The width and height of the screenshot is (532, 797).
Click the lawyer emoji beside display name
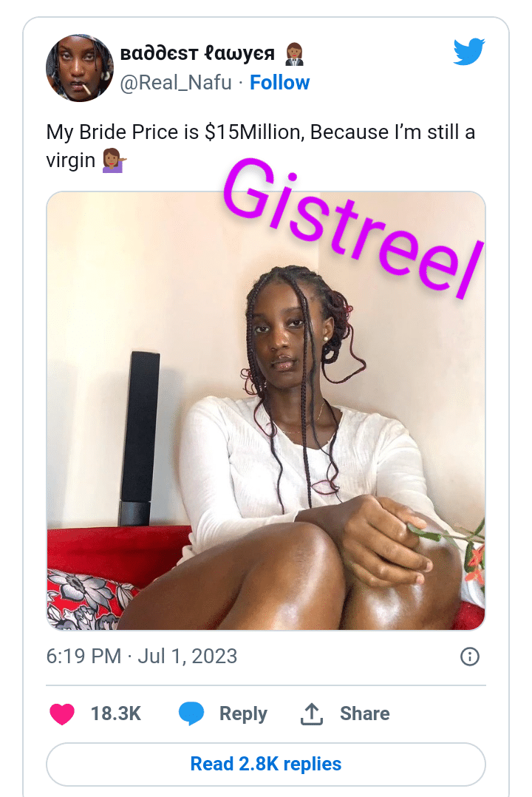[x=293, y=54]
